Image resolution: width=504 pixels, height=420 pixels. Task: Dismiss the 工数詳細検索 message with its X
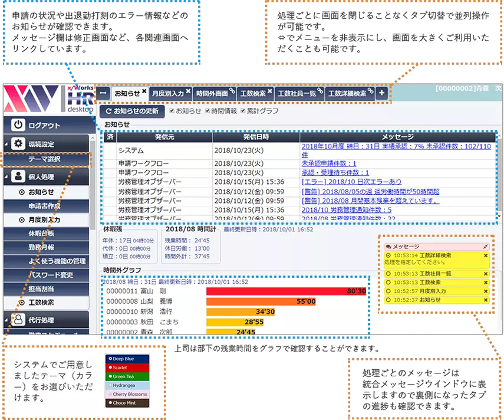coord(485,255)
